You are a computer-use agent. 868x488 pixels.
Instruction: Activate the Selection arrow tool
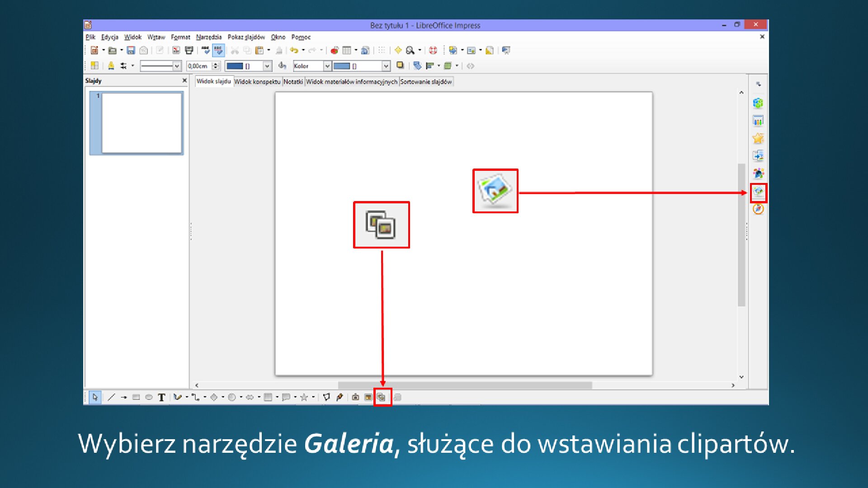coord(96,397)
